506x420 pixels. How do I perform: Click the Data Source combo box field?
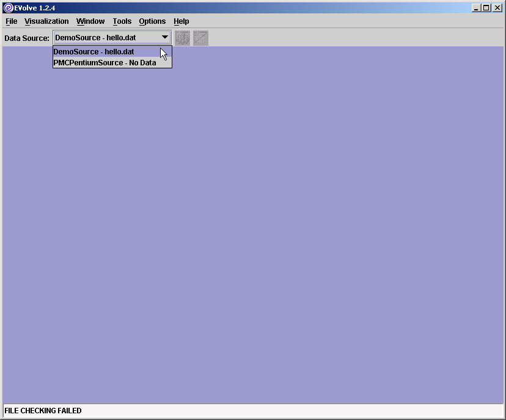[112, 38]
